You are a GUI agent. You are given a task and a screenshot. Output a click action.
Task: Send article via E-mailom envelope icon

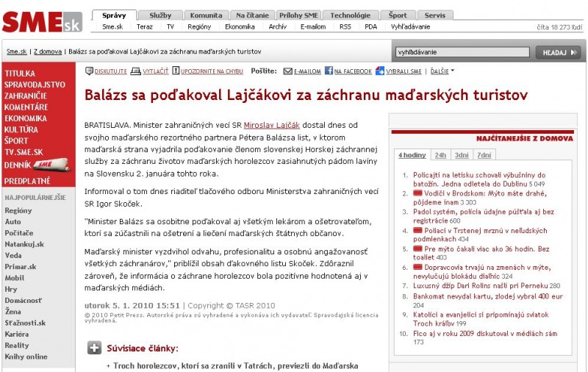pos(287,71)
